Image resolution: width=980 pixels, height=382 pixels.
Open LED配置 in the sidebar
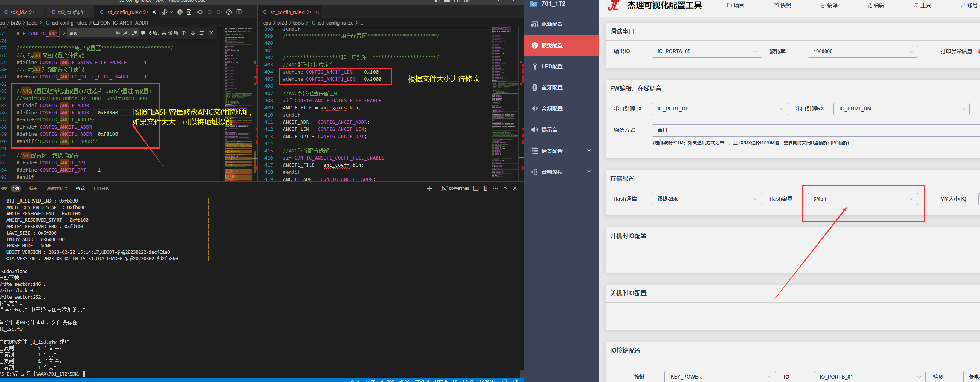561,66
